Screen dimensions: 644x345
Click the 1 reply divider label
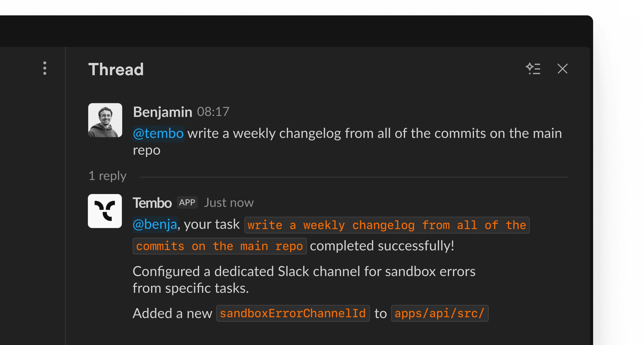coord(107,176)
